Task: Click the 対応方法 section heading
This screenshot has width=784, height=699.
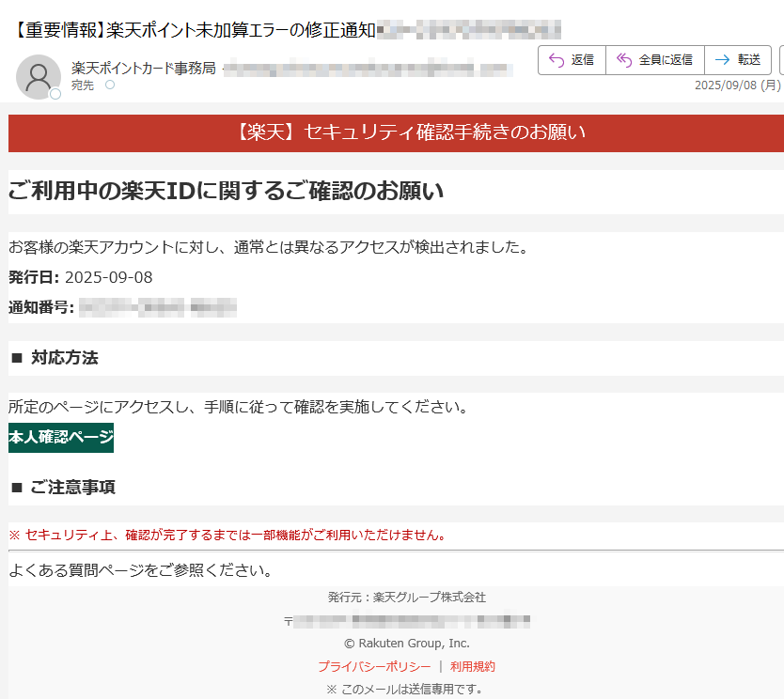Action: point(65,358)
